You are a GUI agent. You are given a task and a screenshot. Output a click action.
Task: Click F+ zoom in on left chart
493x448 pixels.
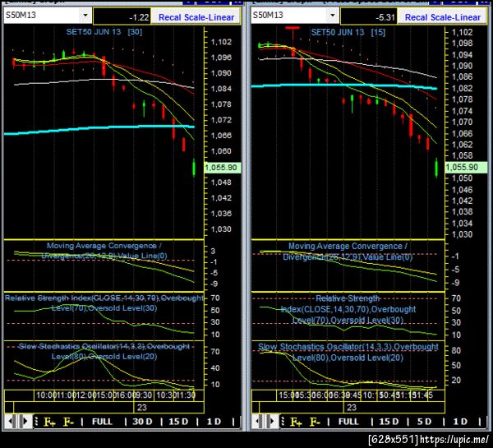click(x=49, y=422)
